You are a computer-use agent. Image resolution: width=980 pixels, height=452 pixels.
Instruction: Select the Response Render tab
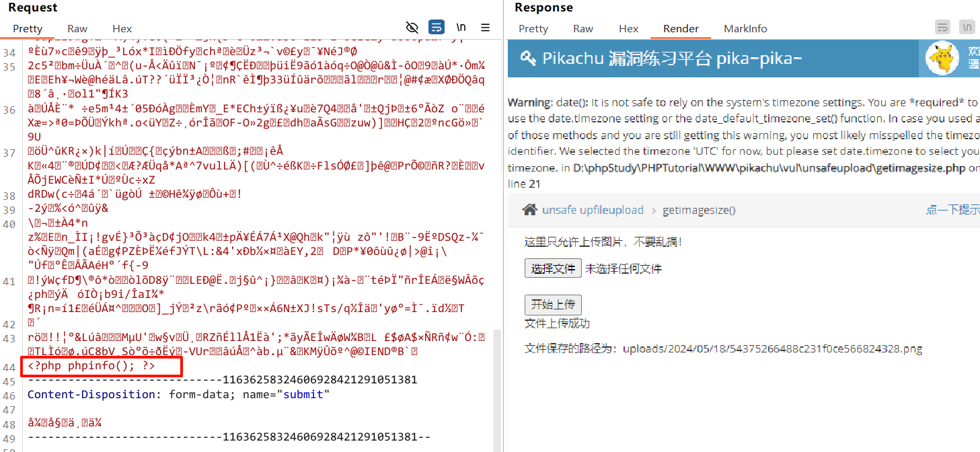pyautogui.click(x=681, y=28)
